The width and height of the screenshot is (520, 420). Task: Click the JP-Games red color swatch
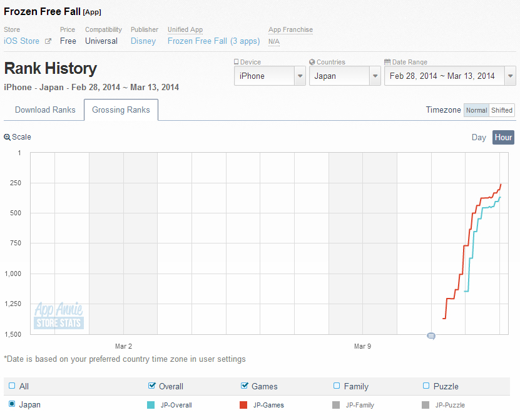pos(243,405)
